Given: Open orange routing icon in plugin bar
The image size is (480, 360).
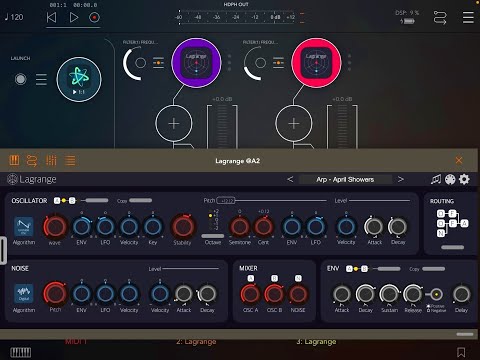Looking at the screenshot, I should point(32,161).
